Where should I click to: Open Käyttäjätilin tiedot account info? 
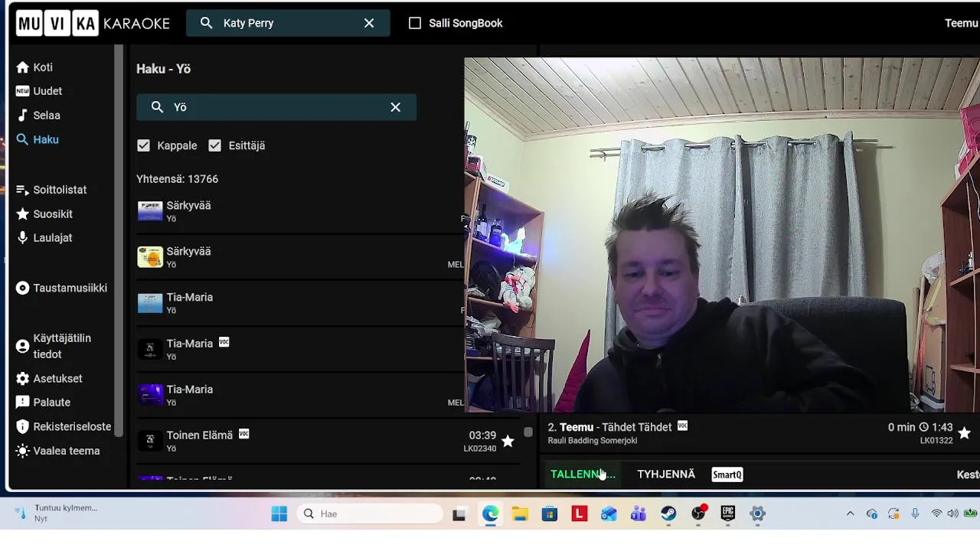pyautogui.click(x=54, y=346)
